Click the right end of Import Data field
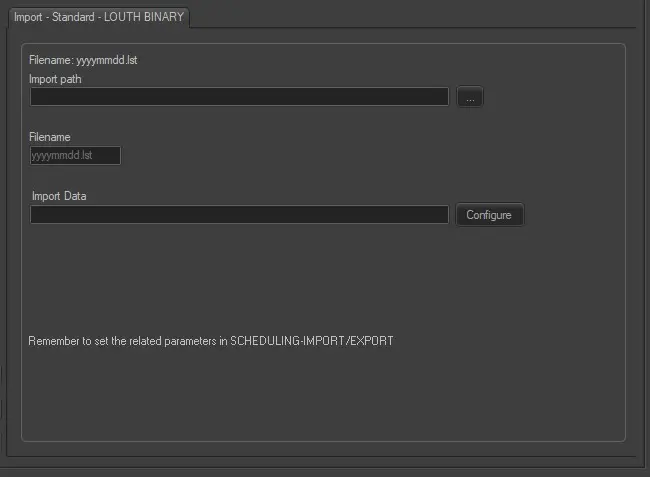This screenshot has width=650, height=477. [438, 215]
